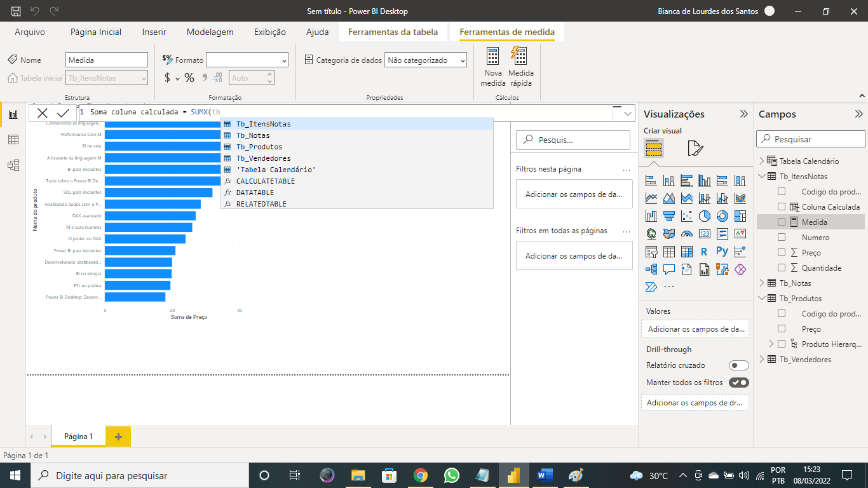This screenshot has height=488, width=868.
Task: Open the Arquivo menu
Action: pyautogui.click(x=30, y=32)
